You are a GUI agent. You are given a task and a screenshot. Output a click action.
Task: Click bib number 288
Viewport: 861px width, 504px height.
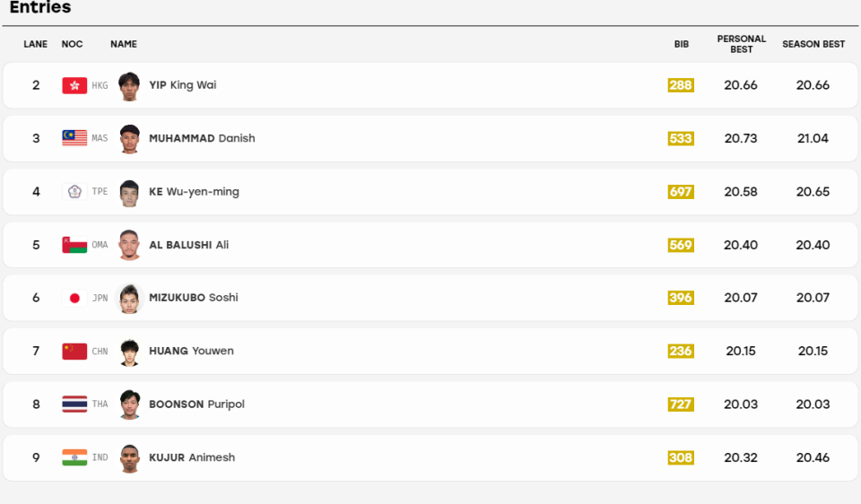(x=681, y=85)
